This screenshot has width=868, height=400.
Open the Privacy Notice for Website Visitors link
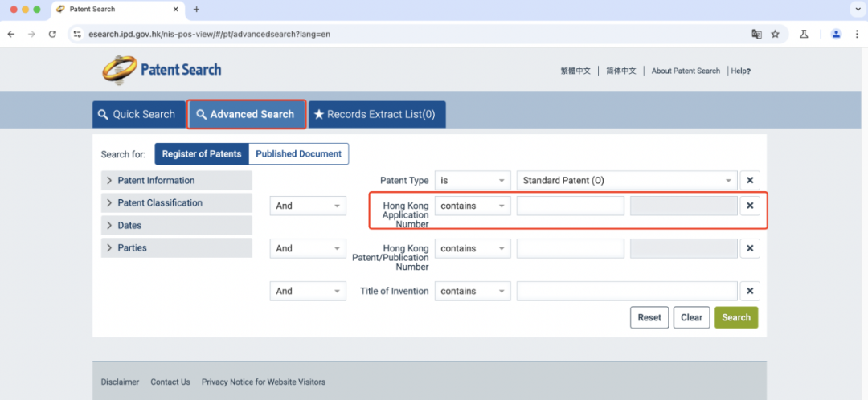click(x=263, y=382)
